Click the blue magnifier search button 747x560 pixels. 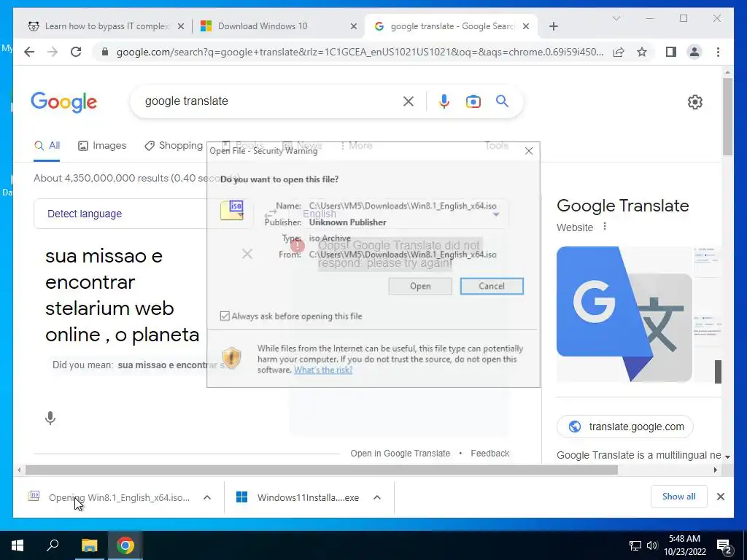pos(502,101)
